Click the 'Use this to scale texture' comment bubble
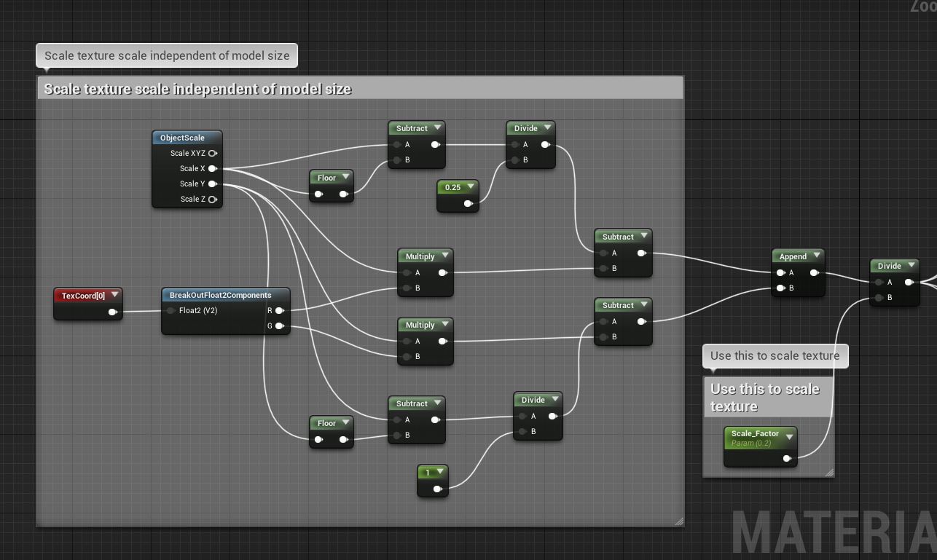 (x=775, y=355)
